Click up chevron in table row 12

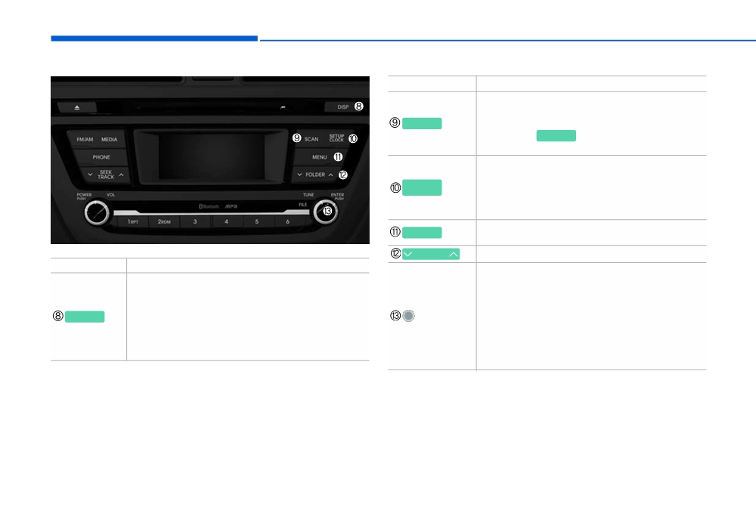point(454,254)
